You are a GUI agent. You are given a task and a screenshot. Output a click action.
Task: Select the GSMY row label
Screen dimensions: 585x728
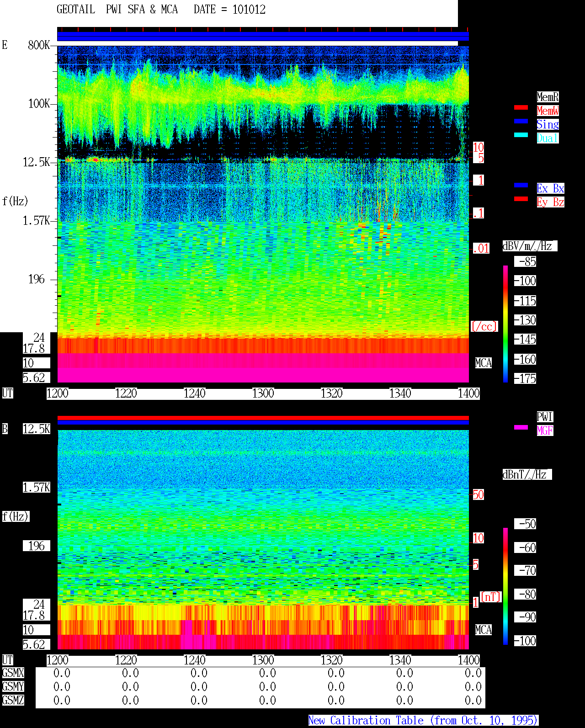[13, 686]
